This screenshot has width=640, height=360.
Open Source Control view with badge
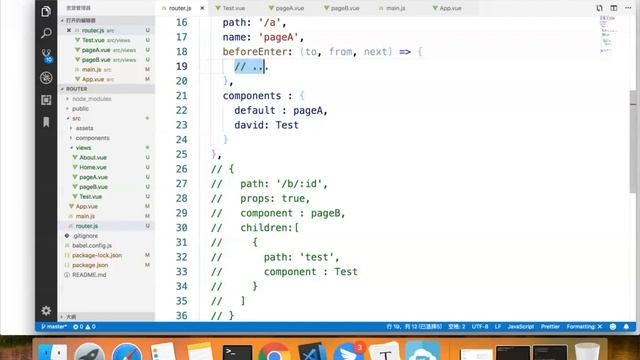pyautogui.click(x=46, y=56)
